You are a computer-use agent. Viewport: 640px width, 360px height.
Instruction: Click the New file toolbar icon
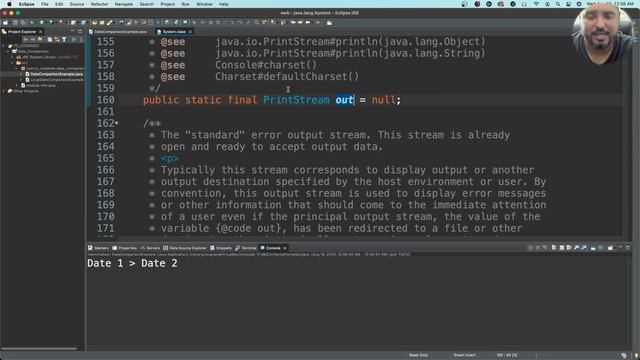[x=5, y=22]
